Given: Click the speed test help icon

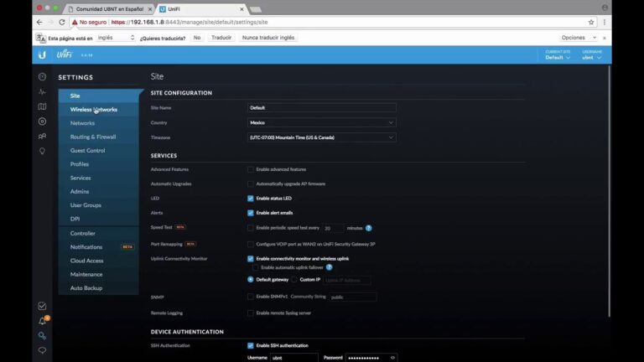Looking at the screenshot, I should tap(369, 228).
